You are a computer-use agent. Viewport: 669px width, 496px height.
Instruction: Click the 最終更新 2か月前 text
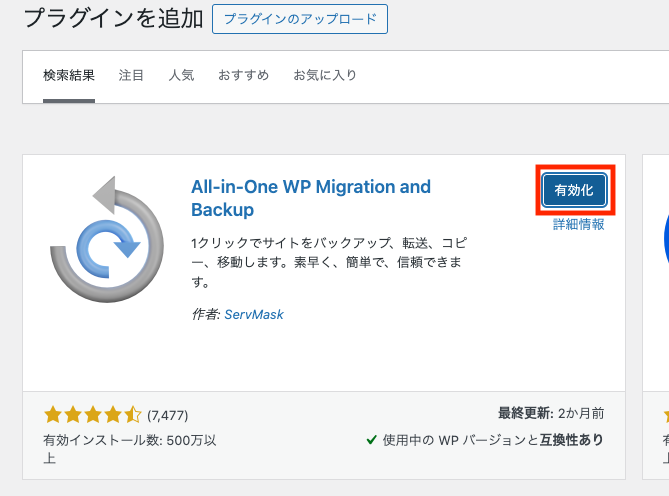550,413
